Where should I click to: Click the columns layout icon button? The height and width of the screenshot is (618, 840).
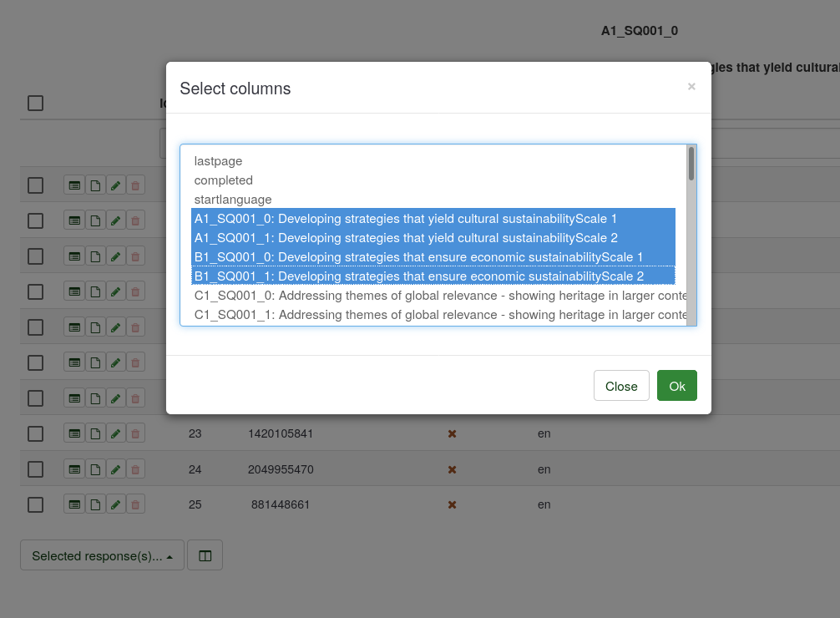[x=205, y=555]
